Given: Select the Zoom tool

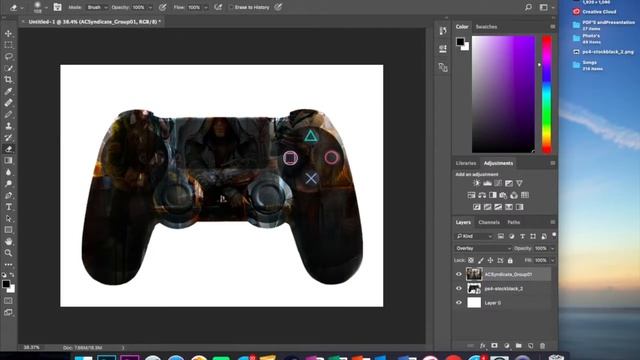Looking at the screenshot, I should point(8,253).
